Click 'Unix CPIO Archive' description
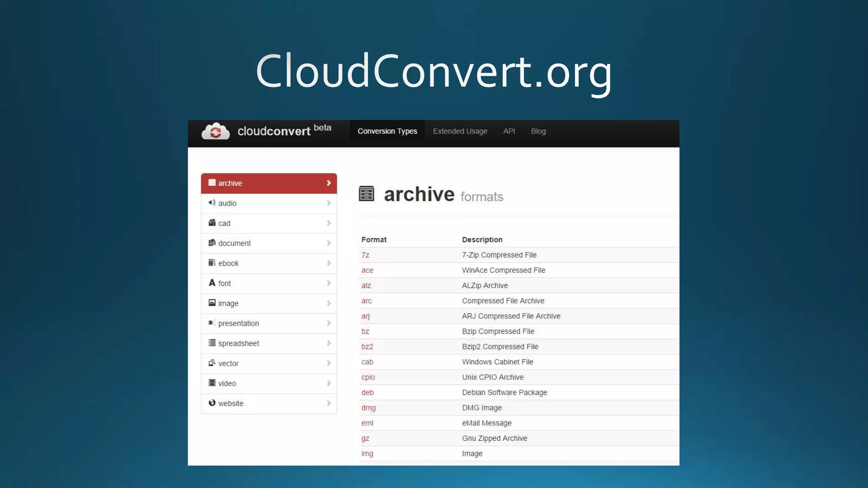 point(492,377)
